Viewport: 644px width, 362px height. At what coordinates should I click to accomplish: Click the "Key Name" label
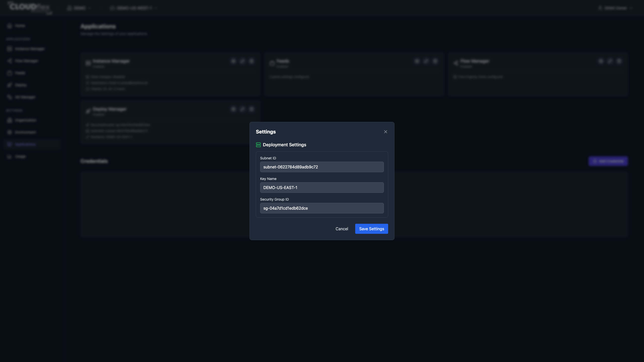point(268,179)
